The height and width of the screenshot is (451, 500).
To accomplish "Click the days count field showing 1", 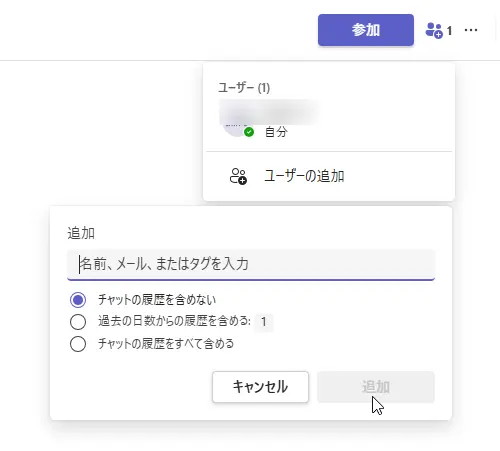I will 264,322.
